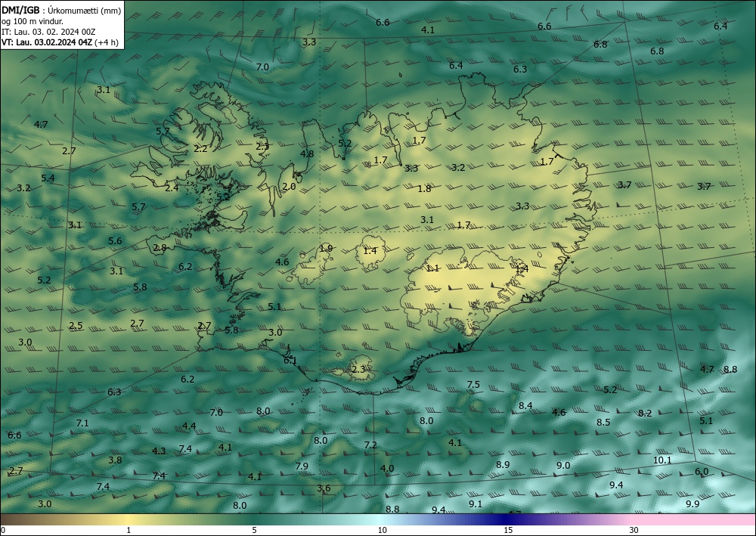Click the map value '2.4'
Screen dimensions: 756x536
172,188
